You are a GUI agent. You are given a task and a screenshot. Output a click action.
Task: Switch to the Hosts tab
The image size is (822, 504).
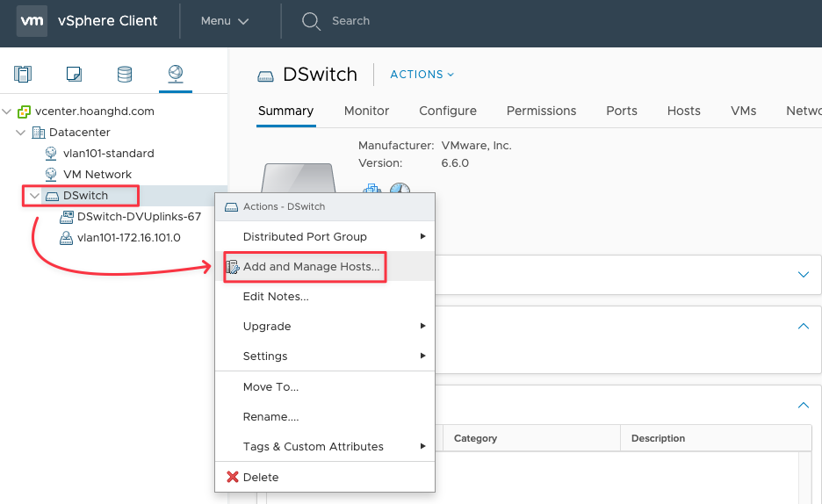tap(683, 111)
